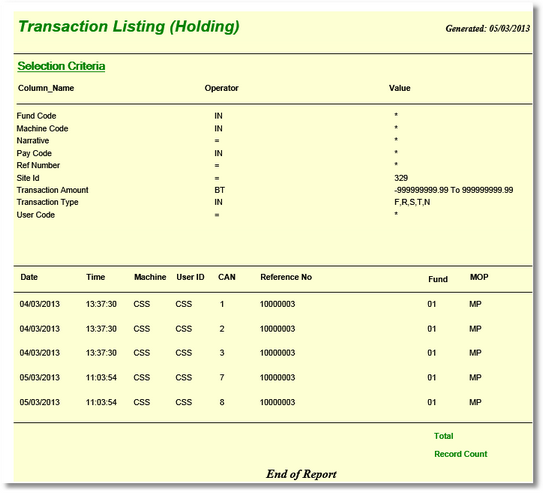Click CAN value 2
The width and height of the screenshot is (543, 493).
point(222,329)
